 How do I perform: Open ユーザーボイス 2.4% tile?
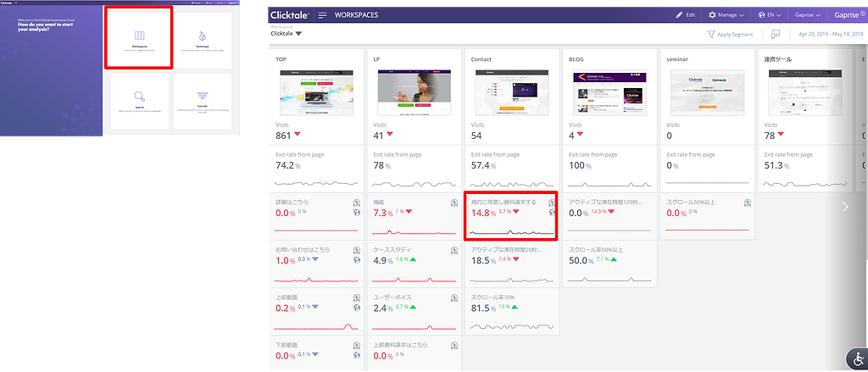(415, 311)
